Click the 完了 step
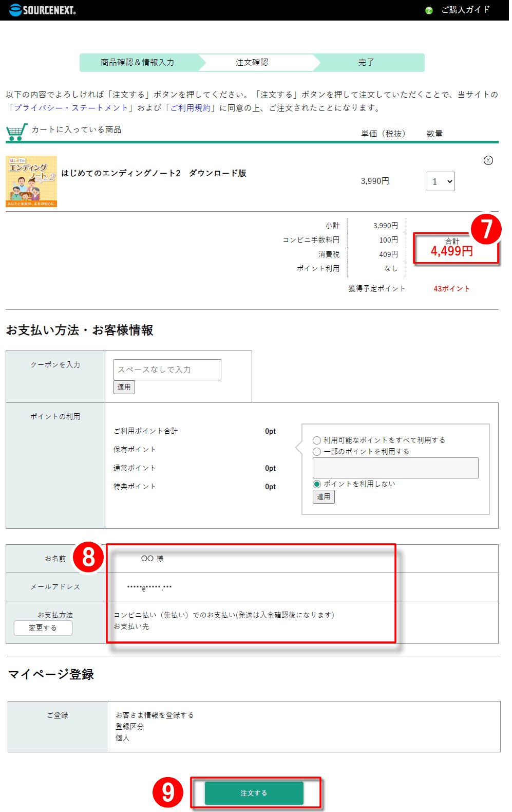The width and height of the screenshot is (512, 812). pyautogui.click(x=366, y=62)
